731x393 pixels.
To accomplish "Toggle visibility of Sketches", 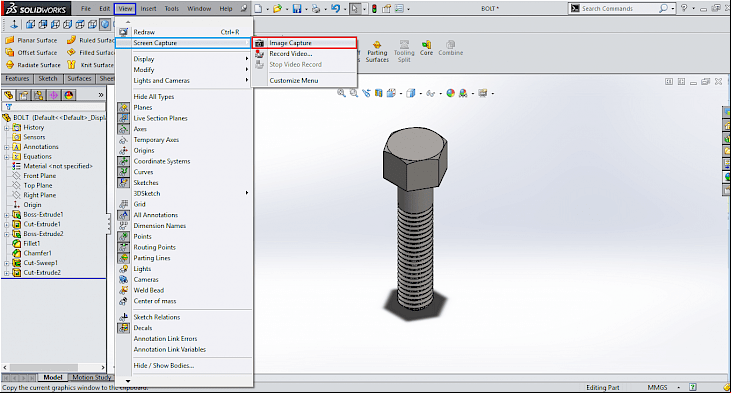I will tap(123, 183).
